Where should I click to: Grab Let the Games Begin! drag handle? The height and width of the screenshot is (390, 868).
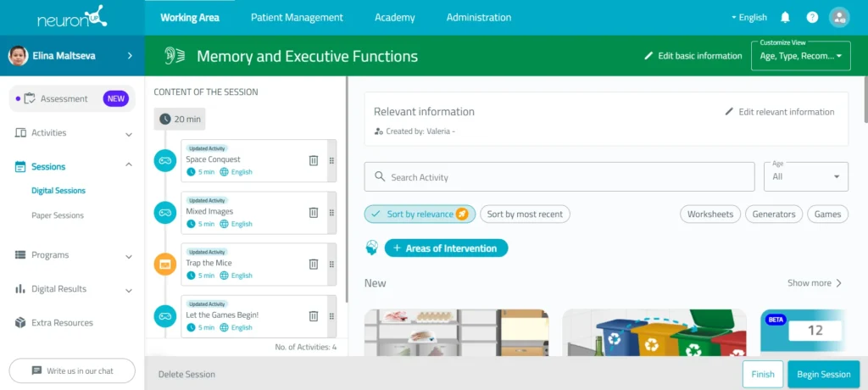[x=331, y=316]
